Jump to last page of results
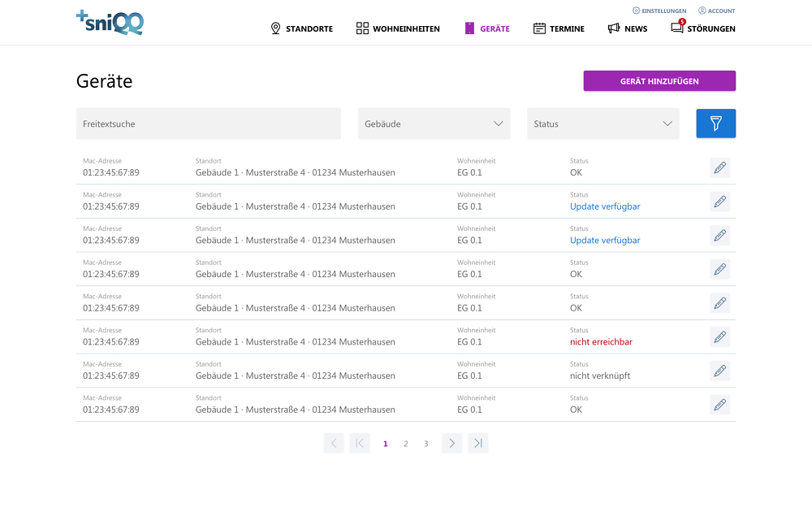The image size is (812, 508). pos(478,443)
